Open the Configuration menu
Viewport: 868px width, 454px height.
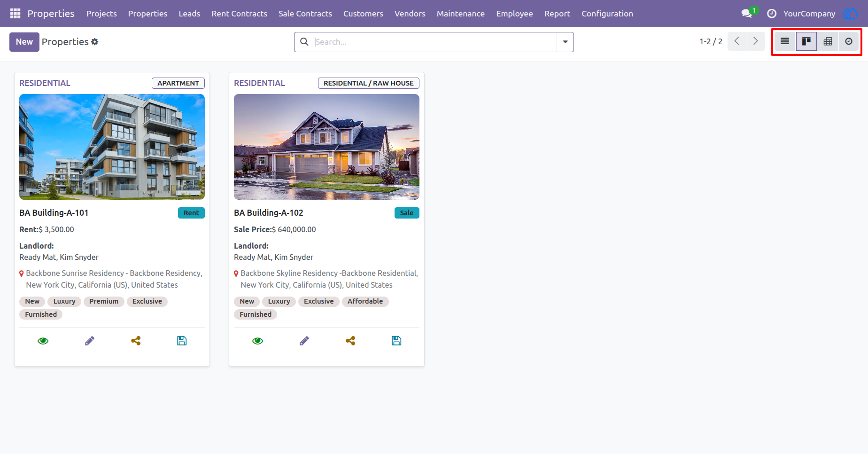(x=607, y=14)
